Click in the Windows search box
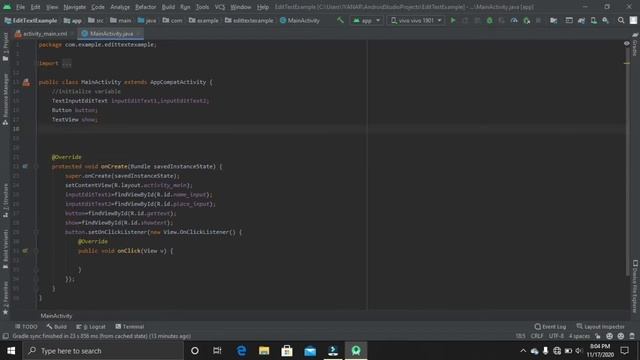The height and width of the screenshot is (360, 640). (103, 351)
